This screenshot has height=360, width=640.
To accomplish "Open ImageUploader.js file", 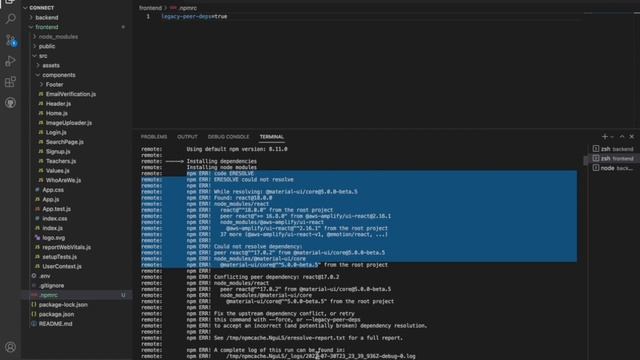I will (69, 123).
